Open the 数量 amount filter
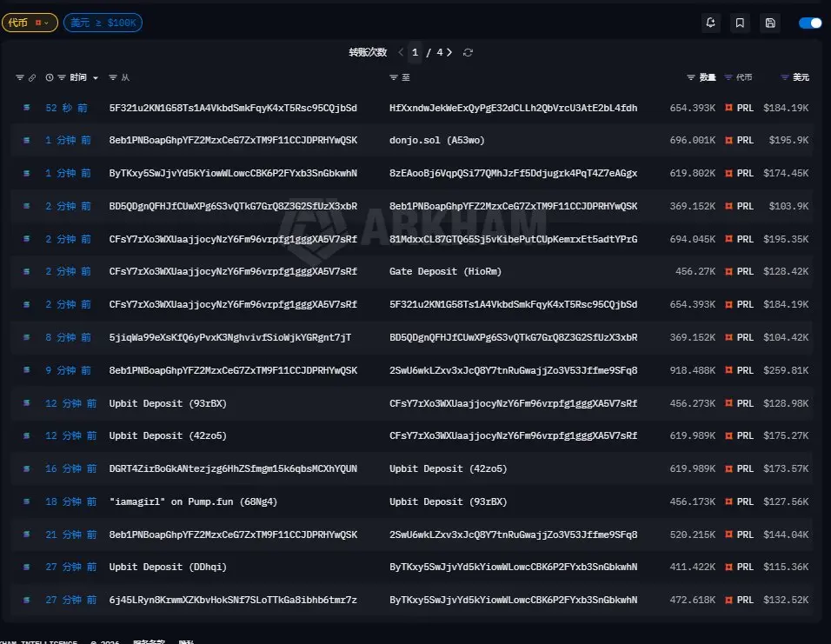This screenshot has height=644, width=831. (x=690, y=77)
